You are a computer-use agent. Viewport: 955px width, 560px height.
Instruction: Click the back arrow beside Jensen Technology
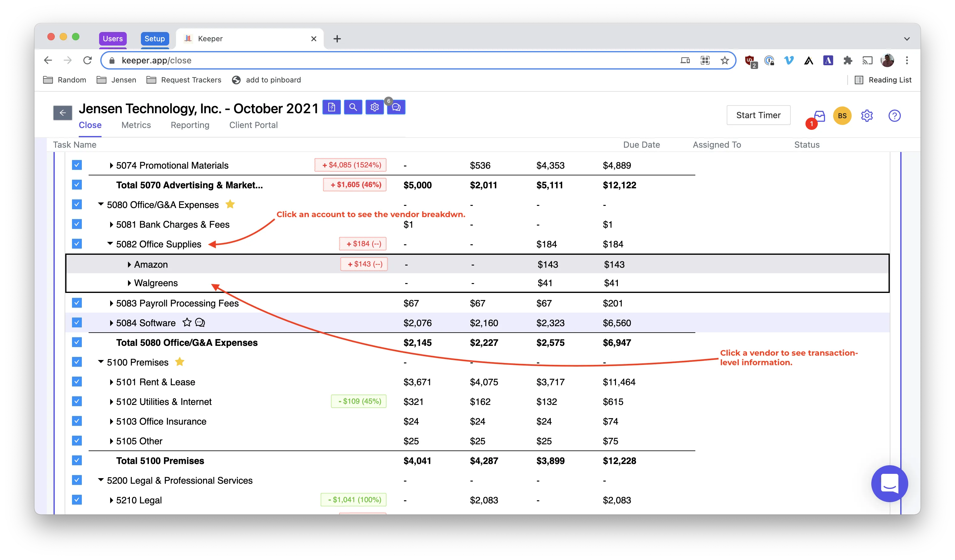62,113
